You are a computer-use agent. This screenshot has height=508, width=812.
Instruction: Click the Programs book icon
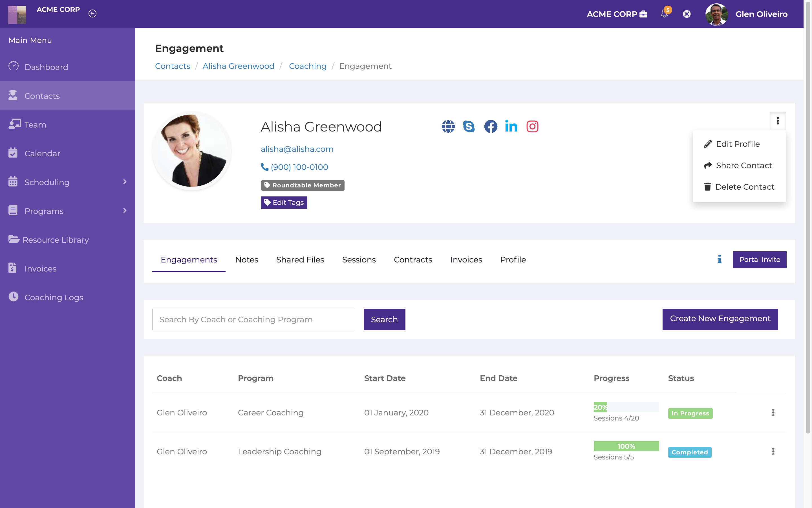click(x=13, y=210)
